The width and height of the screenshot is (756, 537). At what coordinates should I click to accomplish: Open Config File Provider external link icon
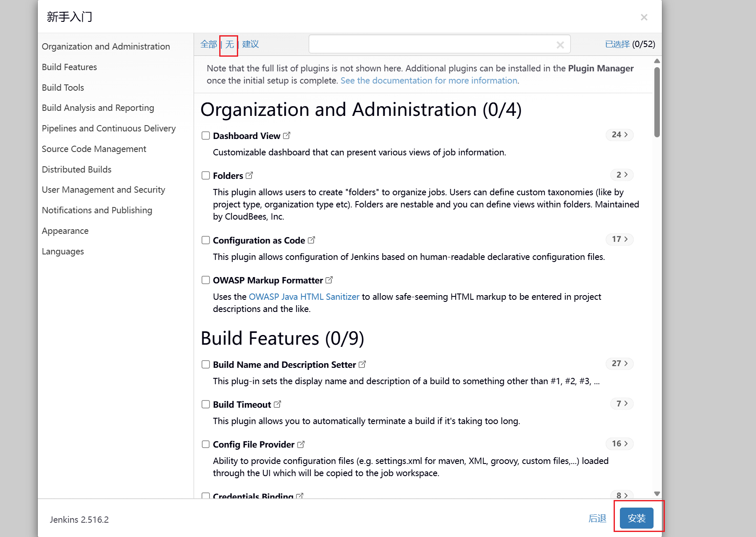click(x=301, y=444)
